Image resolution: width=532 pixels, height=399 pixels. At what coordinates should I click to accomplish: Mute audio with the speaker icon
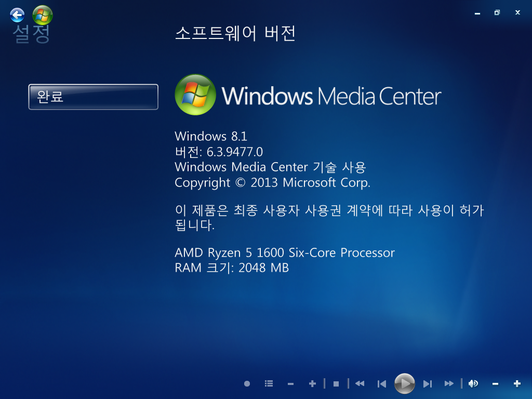pyautogui.click(x=473, y=384)
